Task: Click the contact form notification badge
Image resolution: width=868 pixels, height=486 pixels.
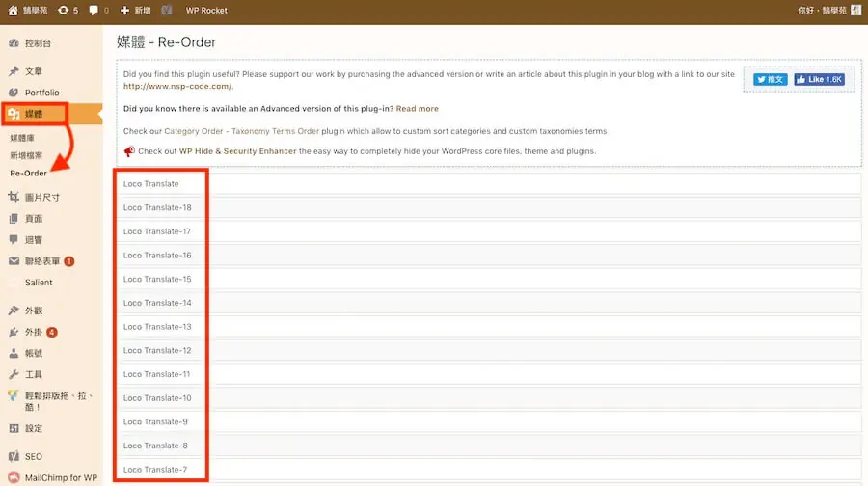Action: pyautogui.click(x=69, y=261)
